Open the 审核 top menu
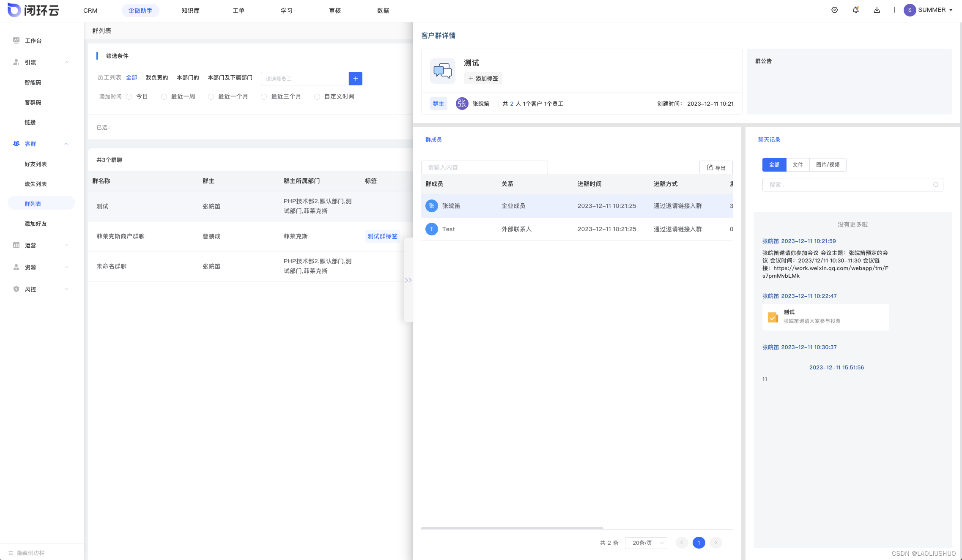The image size is (962, 560). point(335,11)
